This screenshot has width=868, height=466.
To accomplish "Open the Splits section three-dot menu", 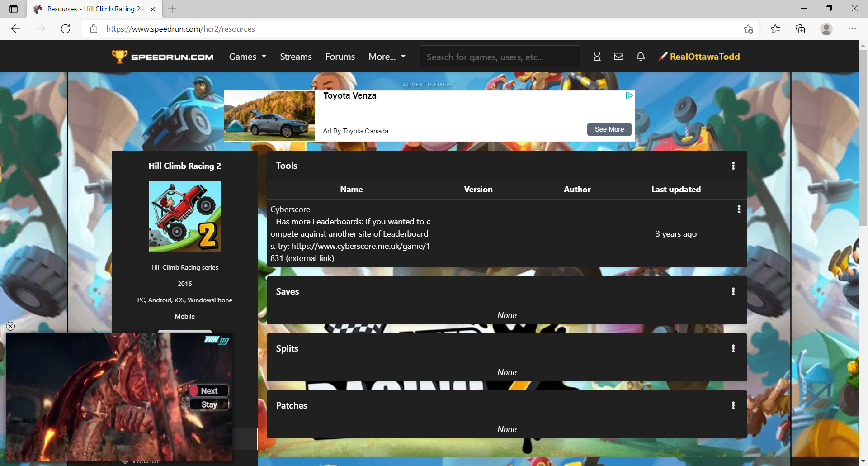I will [x=733, y=348].
